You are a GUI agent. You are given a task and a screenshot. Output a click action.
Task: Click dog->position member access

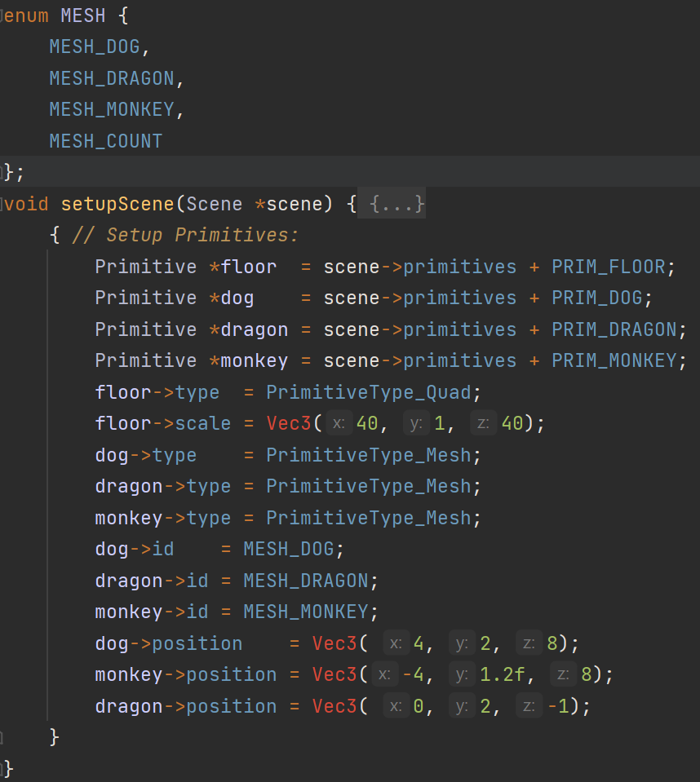pos(169,644)
